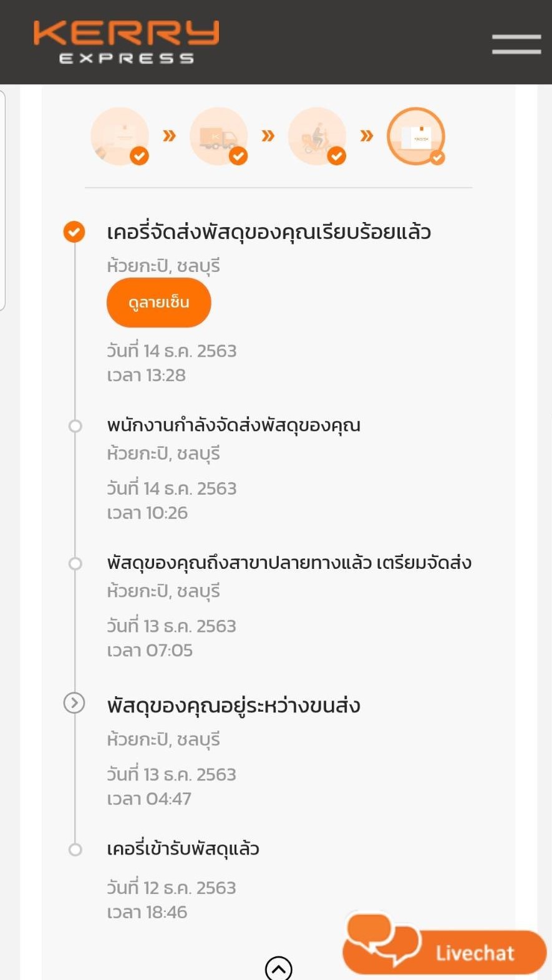The height and width of the screenshot is (980, 552).
Task: Click the Kerry Express logo
Action: tap(126, 42)
